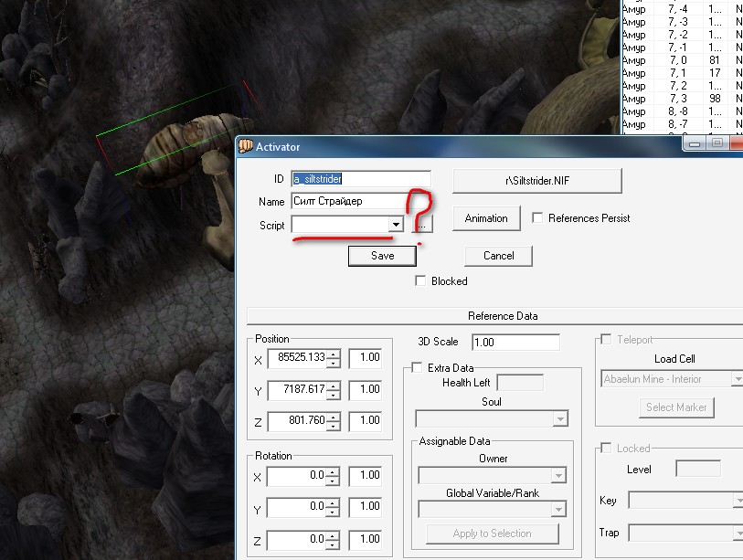Image resolution: width=743 pixels, height=560 pixels.
Task: Minimize the Activator dialog
Action: (695, 143)
